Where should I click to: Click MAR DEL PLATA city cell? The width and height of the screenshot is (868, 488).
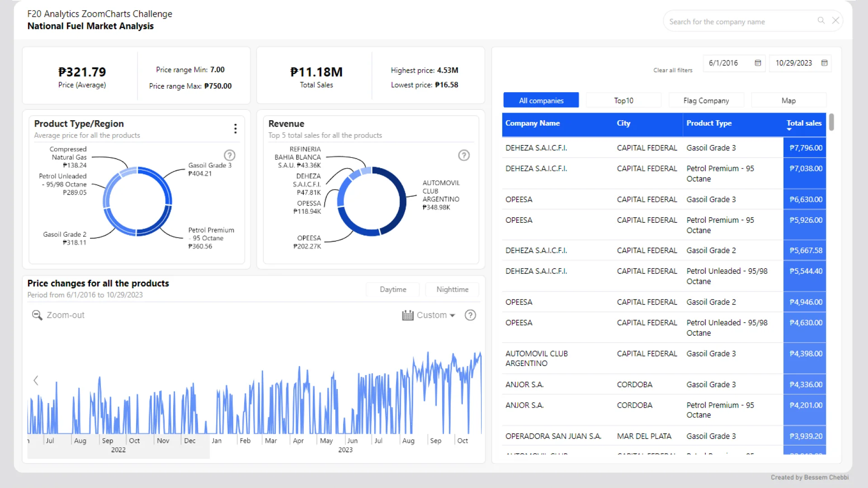(x=644, y=436)
